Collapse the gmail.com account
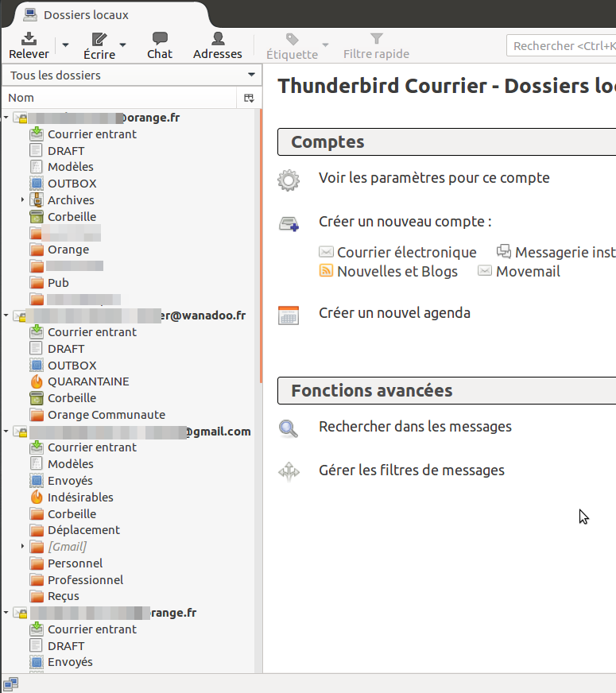Screen dimensions: 616x693 (6, 432)
